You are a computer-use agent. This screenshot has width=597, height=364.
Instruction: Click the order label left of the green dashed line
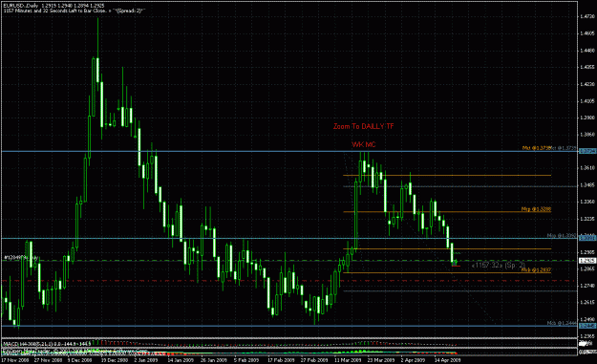coord(21,258)
